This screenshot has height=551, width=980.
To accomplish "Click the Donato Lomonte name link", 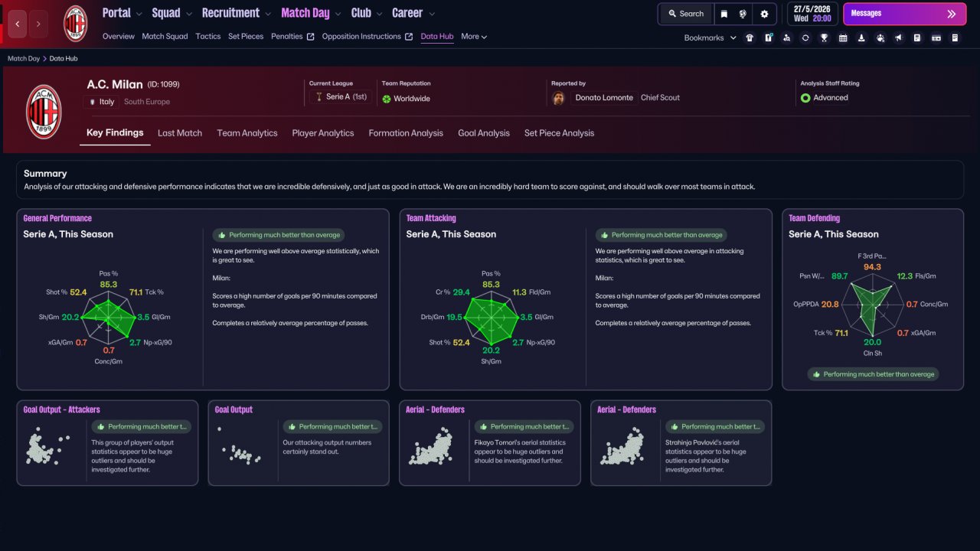I will 604,98.
